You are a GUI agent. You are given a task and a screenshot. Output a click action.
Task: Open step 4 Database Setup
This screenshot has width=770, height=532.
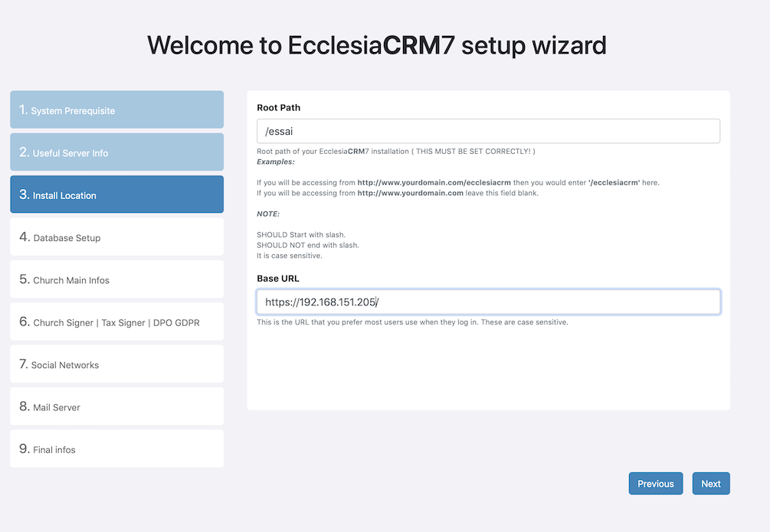[117, 237]
